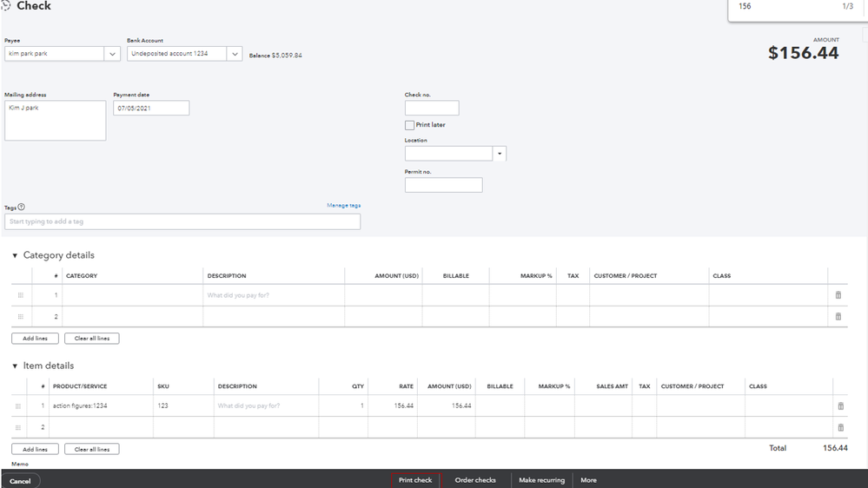This screenshot has height=488, width=868.
Task: Click the Check no. input field
Action: point(432,108)
